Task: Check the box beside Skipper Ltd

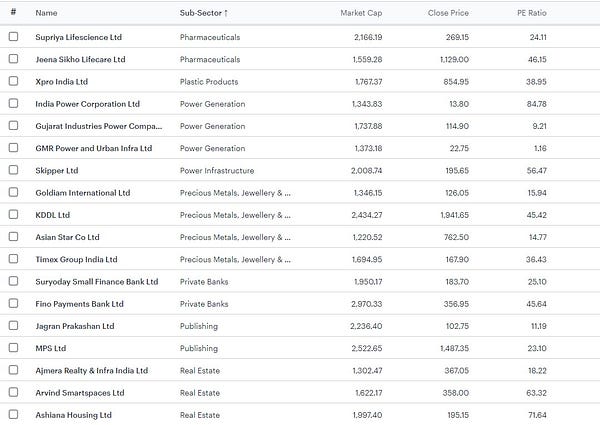Action: click(x=13, y=170)
